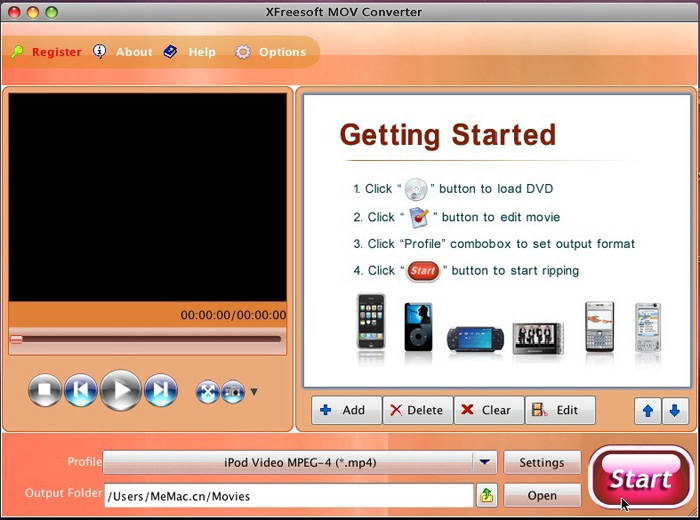Browse for output folder with folder icon
Viewport: 700px width, 520px height.
click(487, 495)
